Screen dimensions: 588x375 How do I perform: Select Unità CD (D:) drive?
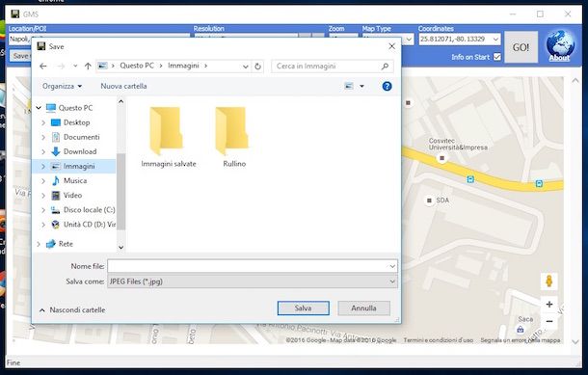click(x=90, y=225)
